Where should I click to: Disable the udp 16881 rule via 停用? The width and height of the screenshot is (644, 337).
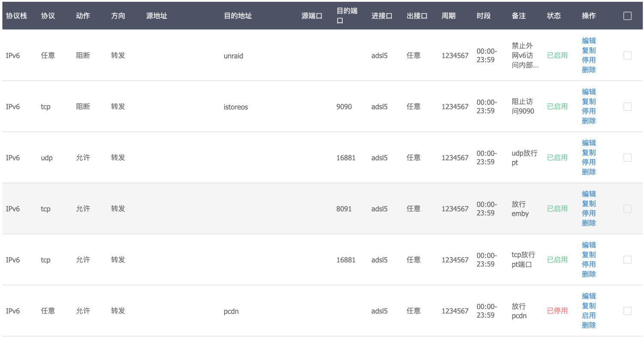(589, 162)
